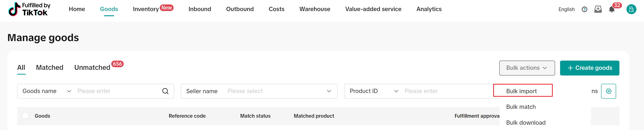Select all goods with header checkbox
This screenshot has height=130, width=644.
point(26,116)
